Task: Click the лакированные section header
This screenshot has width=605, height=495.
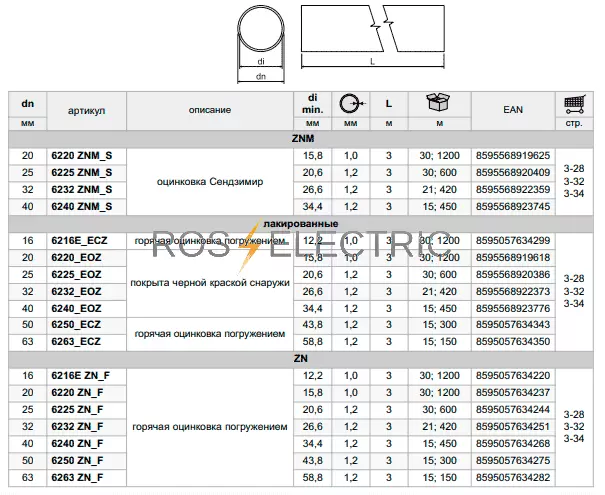Action: coord(301,224)
